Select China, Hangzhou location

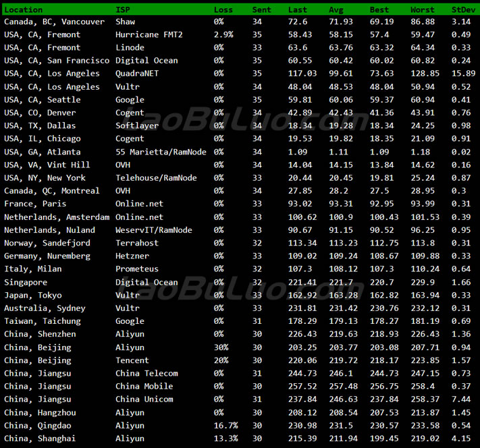coord(40,412)
